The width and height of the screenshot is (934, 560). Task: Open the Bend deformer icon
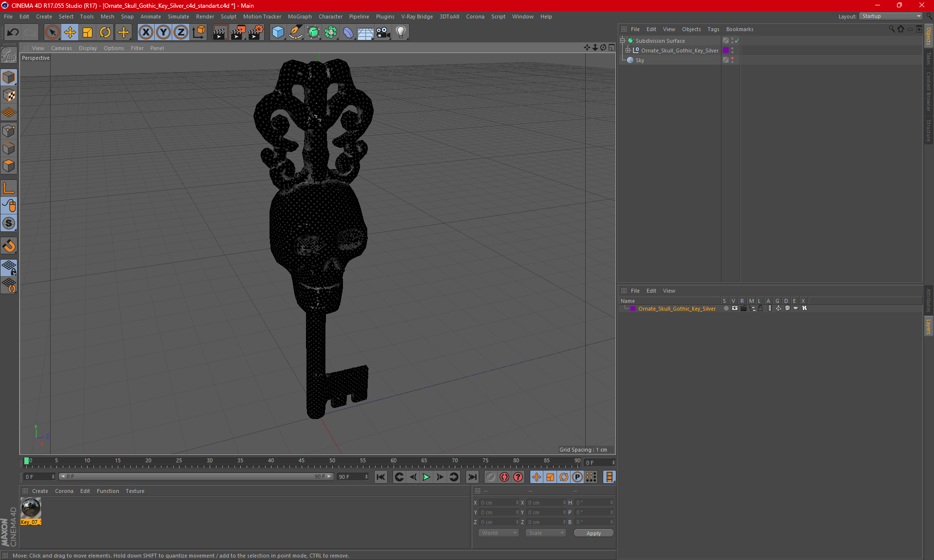(x=348, y=32)
